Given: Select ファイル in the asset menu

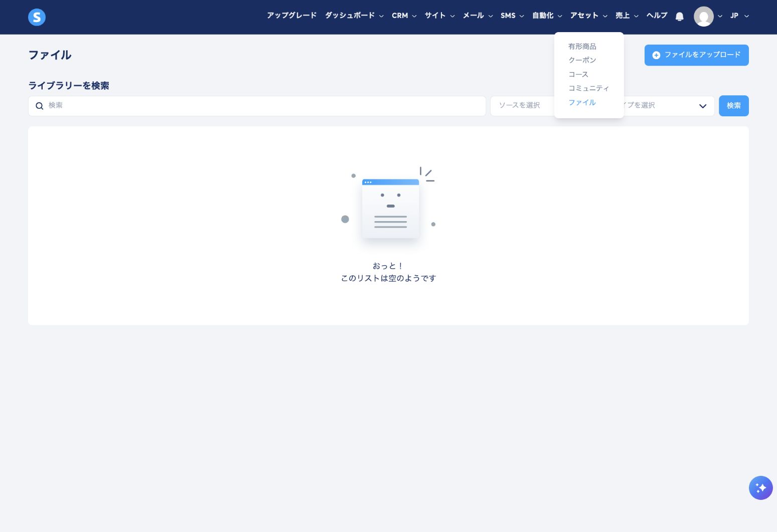Looking at the screenshot, I should point(582,102).
